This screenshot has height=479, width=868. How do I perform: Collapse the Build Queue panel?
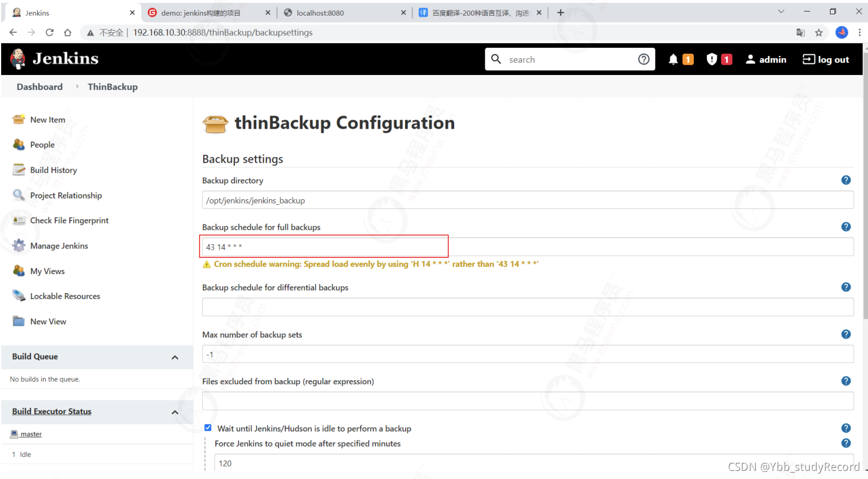click(175, 357)
